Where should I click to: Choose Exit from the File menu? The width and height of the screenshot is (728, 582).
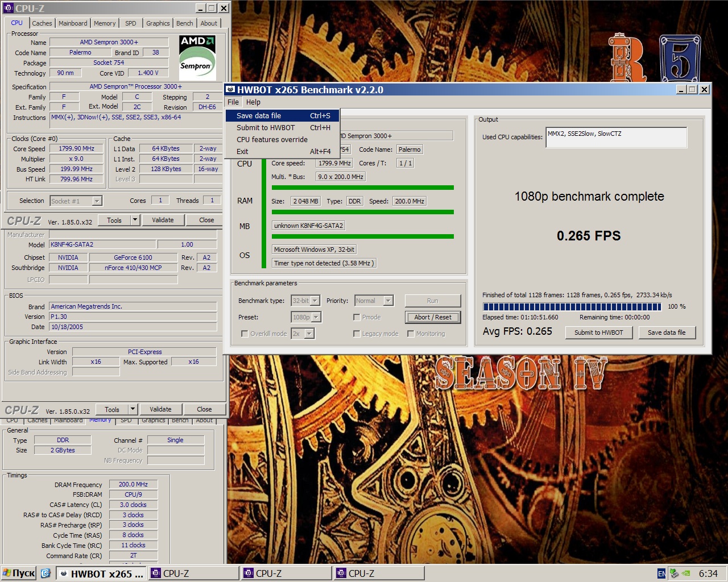(283, 151)
